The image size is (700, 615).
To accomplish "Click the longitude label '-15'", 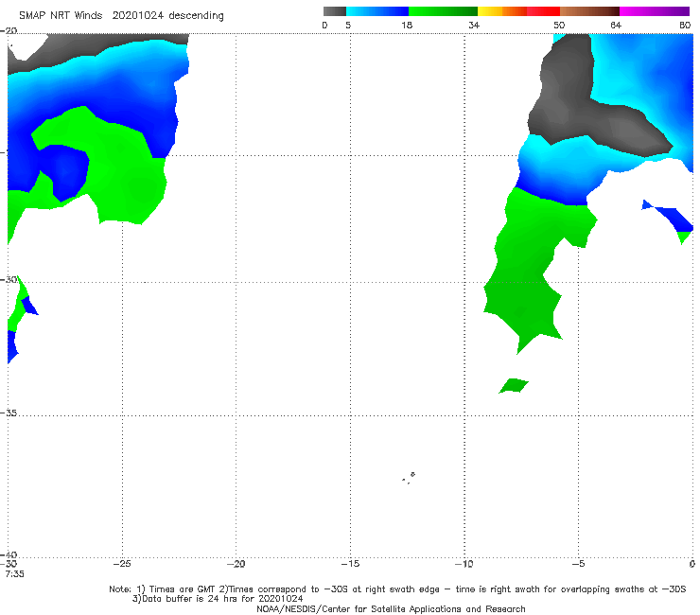I will pyautogui.click(x=350, y=564).
